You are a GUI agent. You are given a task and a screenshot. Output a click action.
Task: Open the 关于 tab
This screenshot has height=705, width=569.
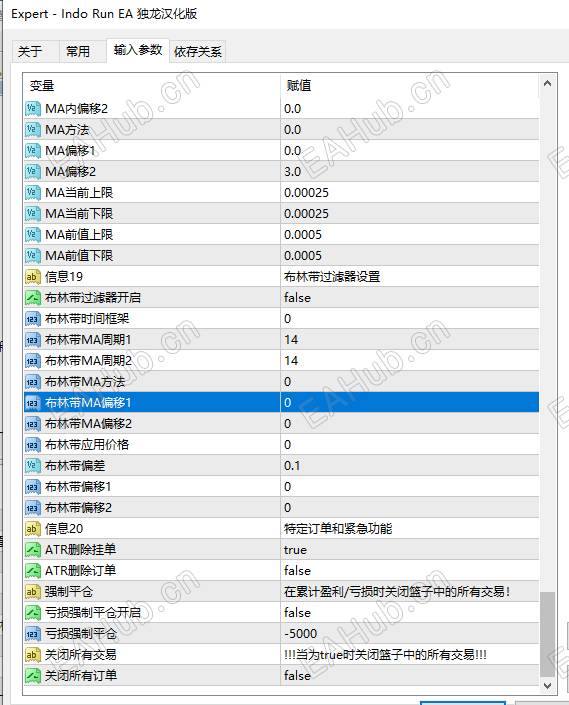pos(35,51)
